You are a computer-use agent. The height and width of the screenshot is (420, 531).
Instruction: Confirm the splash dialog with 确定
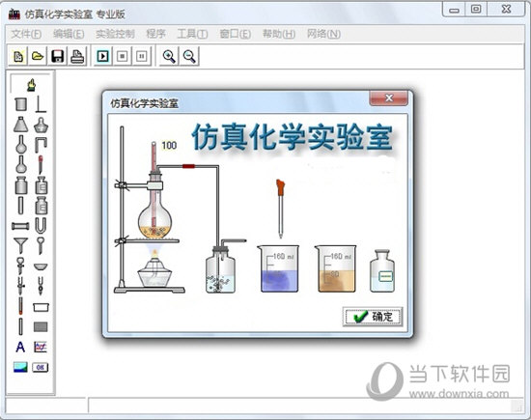(373, 317)
